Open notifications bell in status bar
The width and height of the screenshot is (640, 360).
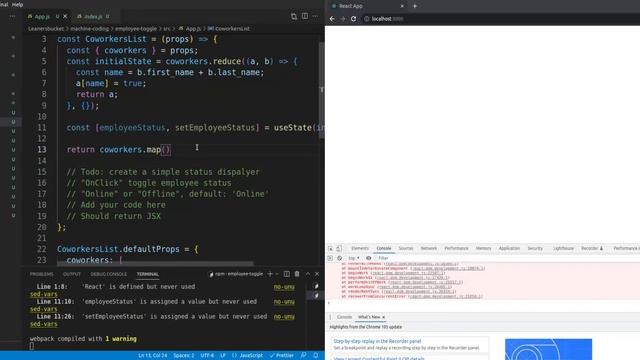click(316, 356)
